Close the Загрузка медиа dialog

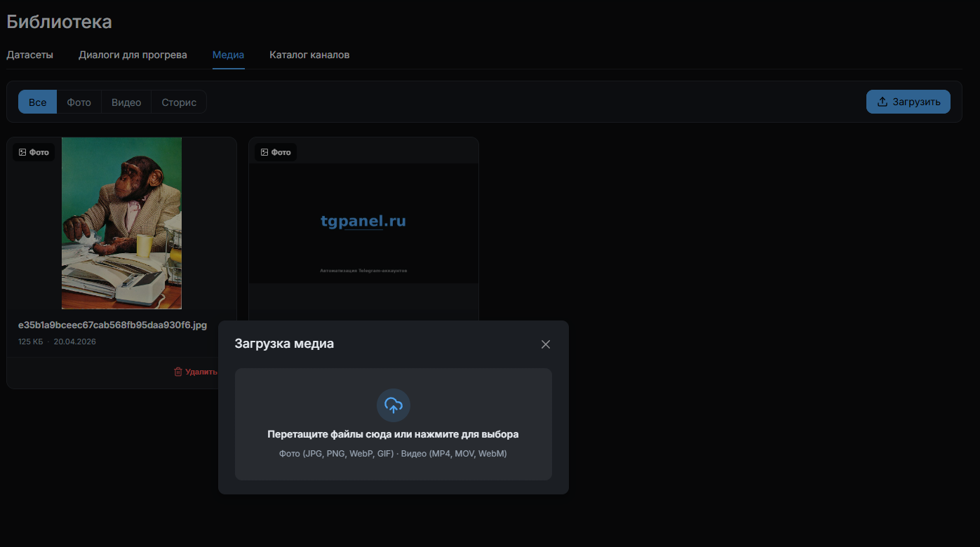pos(546,344)
